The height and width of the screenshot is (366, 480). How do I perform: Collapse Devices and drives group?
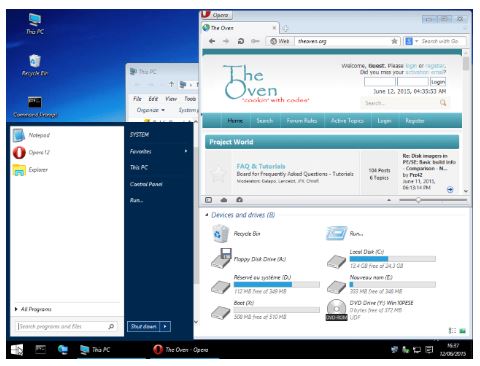click(207, 215)
